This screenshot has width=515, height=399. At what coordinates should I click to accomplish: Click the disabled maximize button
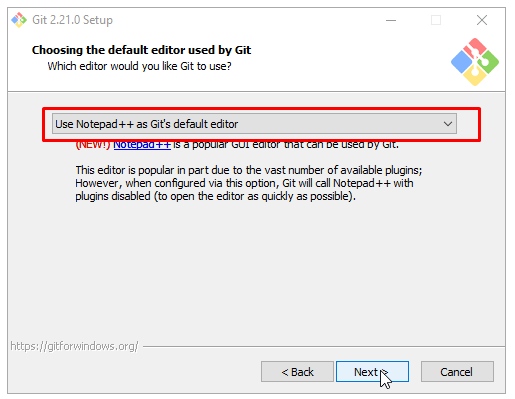pyautogui.click(x=436, y=20)
